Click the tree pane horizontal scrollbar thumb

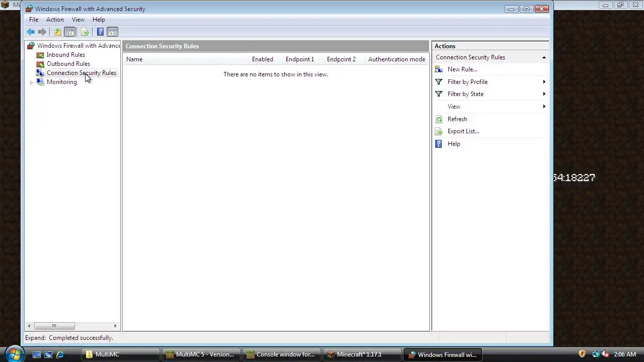(x=54, y=326)
